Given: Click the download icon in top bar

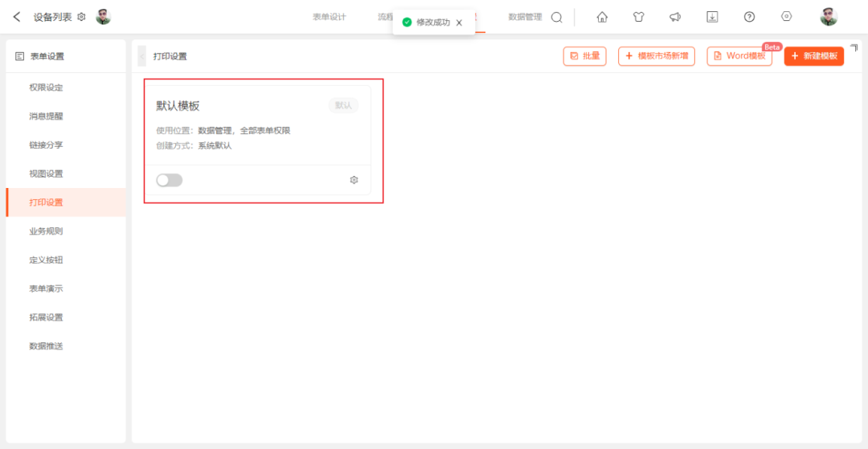Looking at the screenshot, I should coord(712,17).
